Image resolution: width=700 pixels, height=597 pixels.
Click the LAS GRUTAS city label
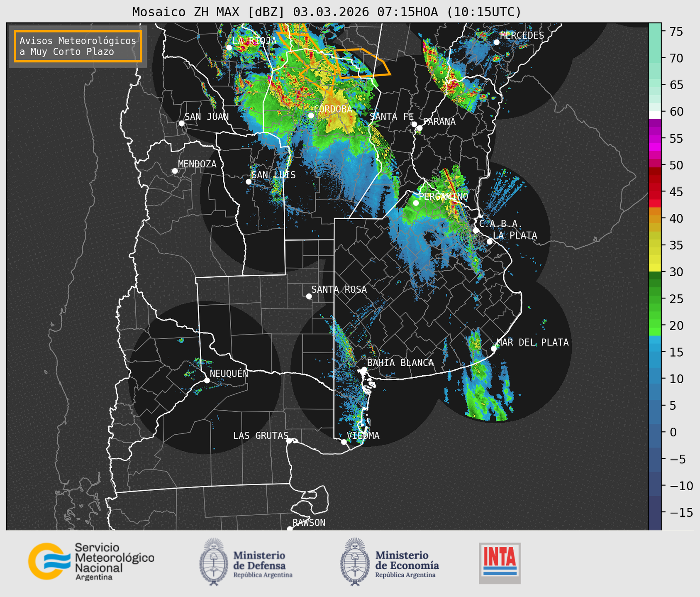(x=261, y=436)
